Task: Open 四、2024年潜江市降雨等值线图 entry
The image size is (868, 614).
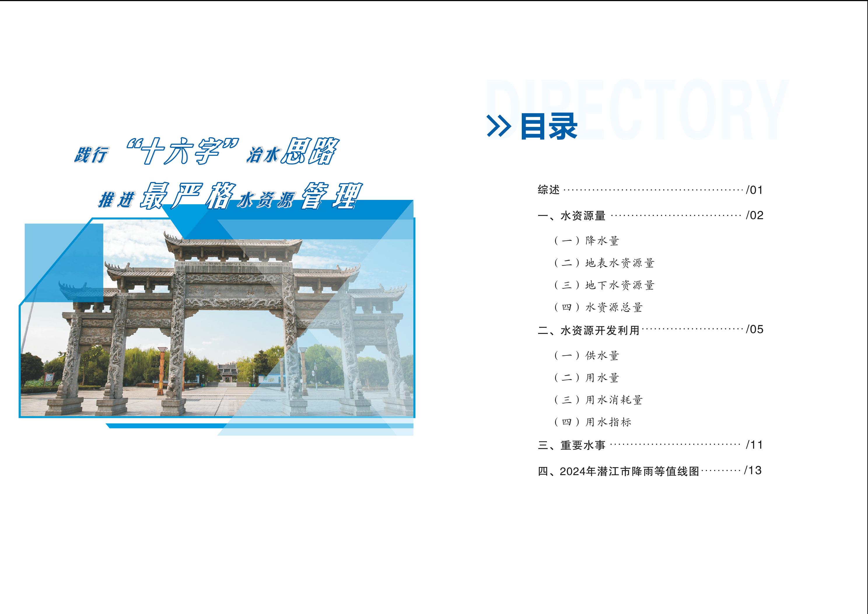Action: pos(619,471)
